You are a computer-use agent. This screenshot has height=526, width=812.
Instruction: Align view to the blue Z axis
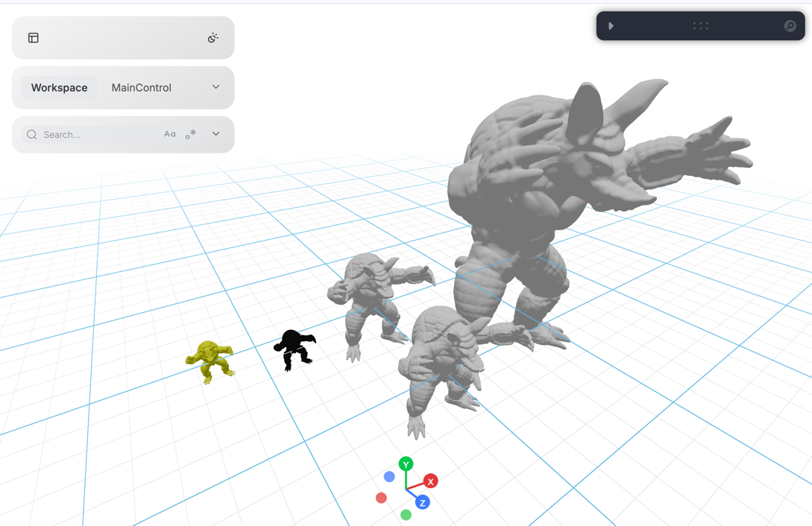[423, 502]
